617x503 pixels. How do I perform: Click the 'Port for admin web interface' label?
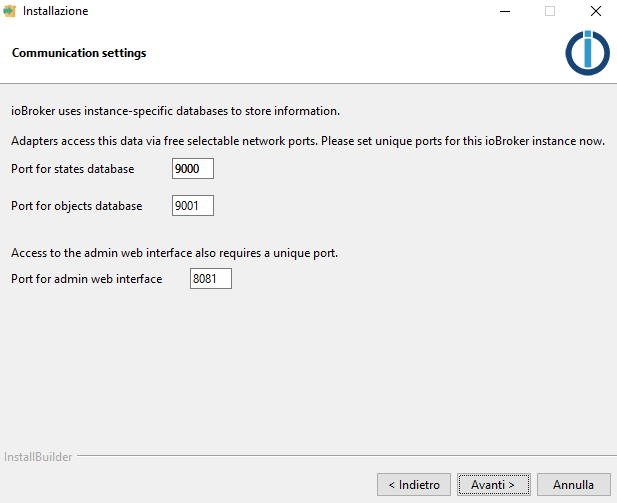tap(87, 279)
